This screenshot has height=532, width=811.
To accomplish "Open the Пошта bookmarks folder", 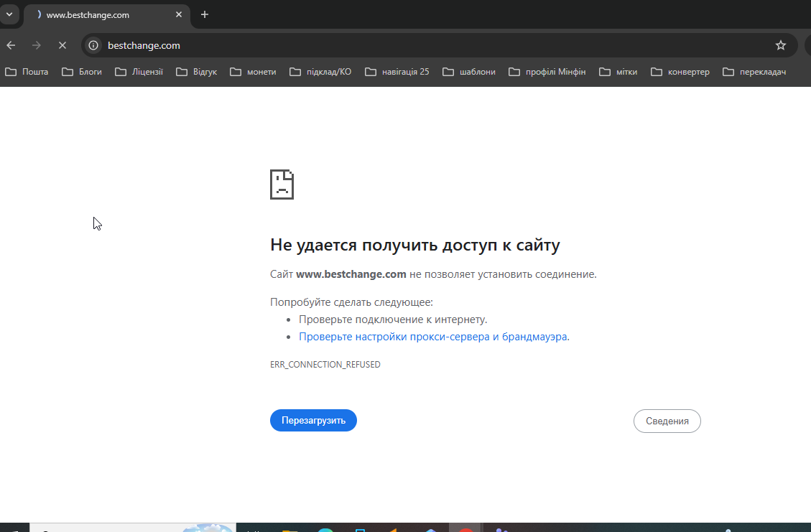I will [27, 72].
